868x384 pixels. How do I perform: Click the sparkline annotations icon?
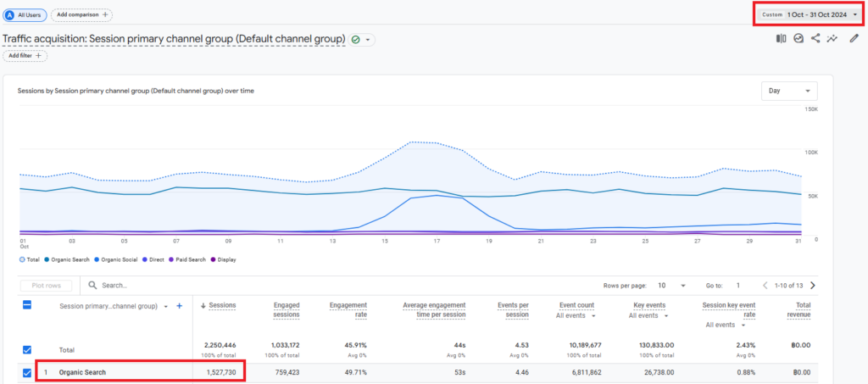tap(832, 39)
